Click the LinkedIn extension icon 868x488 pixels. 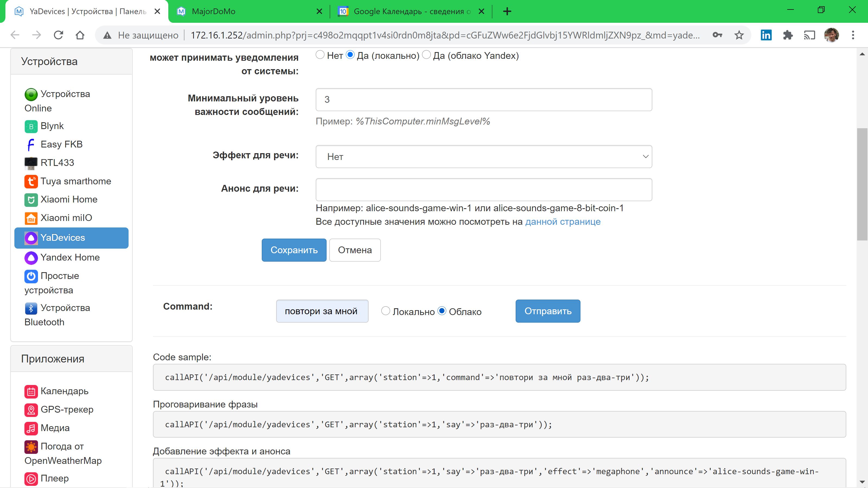[766, 35]
